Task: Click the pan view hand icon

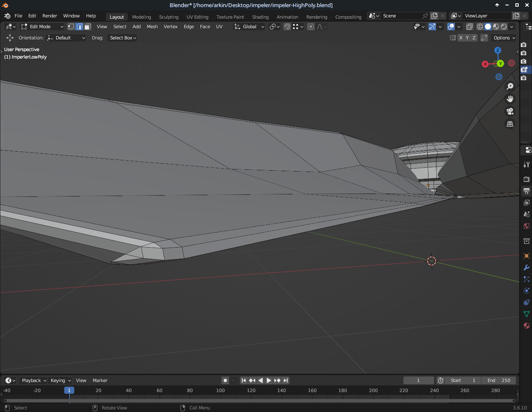Action: 510,99
